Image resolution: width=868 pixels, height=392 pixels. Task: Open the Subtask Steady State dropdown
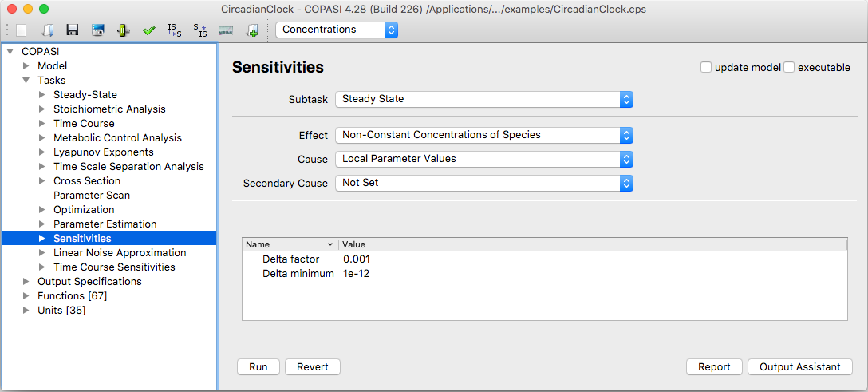tap(483, 100)
